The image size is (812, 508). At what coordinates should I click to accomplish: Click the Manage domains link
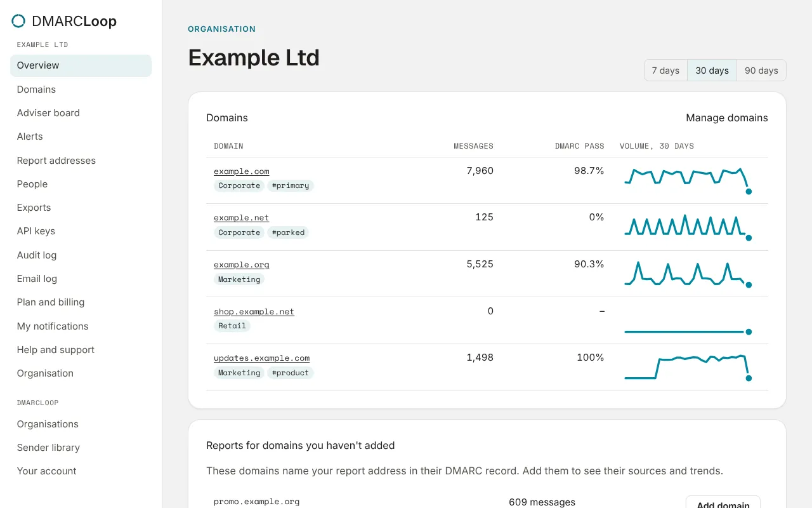pyautogui.click(x=727, y=118)
